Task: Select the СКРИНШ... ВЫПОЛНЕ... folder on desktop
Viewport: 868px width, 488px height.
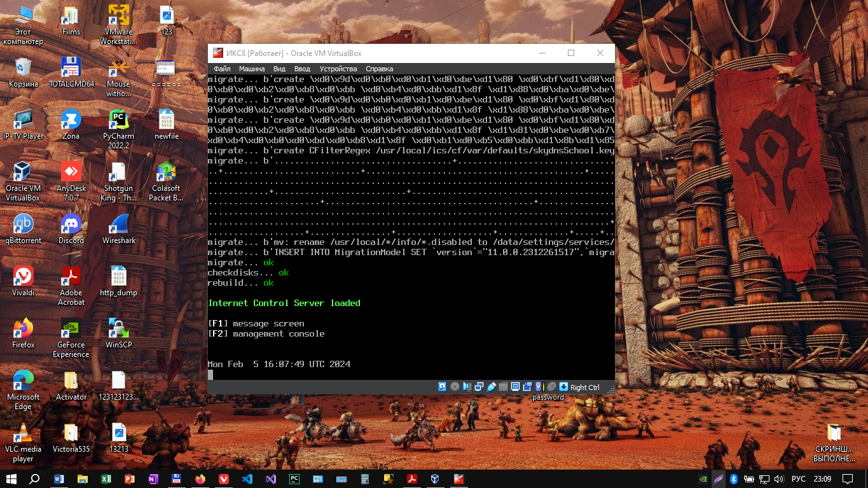Action: 834,443
